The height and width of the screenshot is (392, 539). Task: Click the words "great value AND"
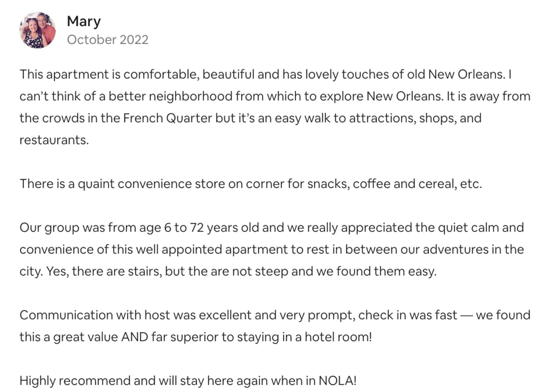(101, 337)
